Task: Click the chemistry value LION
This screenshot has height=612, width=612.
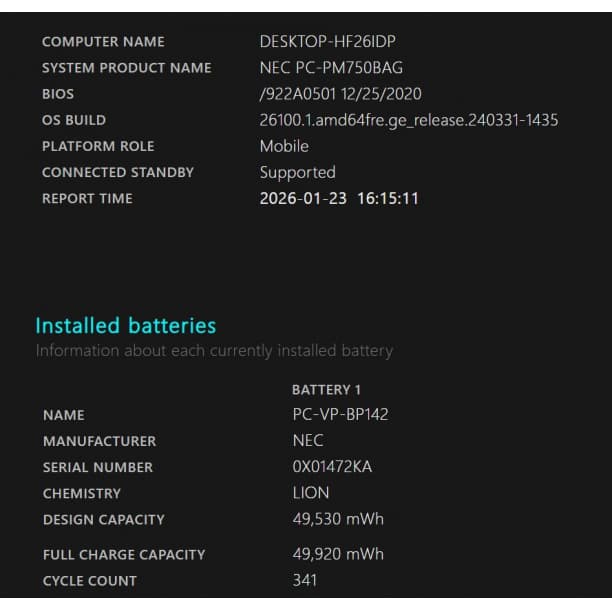Action: pyautogui.click(x=311, y=493)
